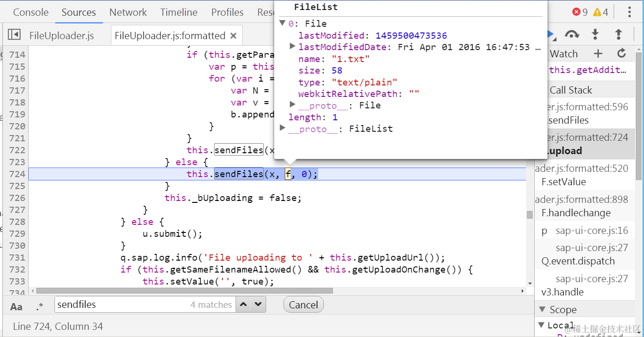The image size is (644, 337).
Task: Click the vertical scrollbar thumb of the editor
Action: 530,215
